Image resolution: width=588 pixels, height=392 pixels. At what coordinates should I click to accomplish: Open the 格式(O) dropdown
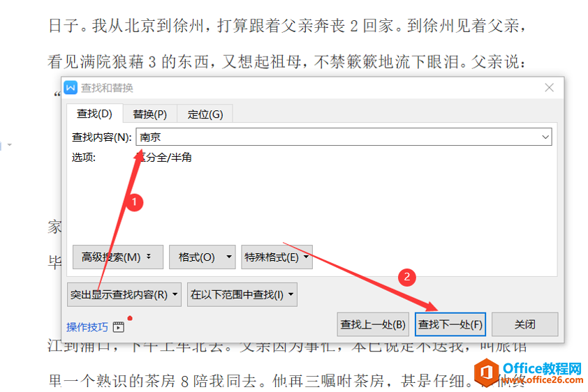point(202,257)
